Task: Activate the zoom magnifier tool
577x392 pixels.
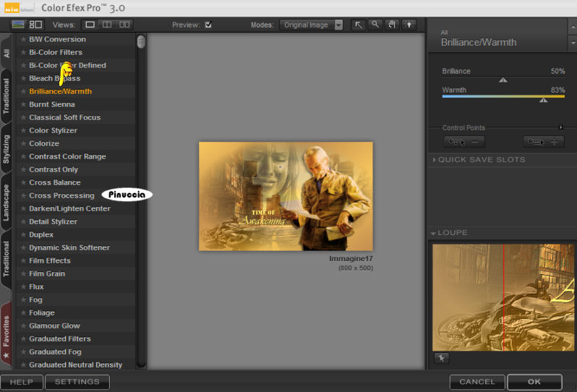Action: 375,25
